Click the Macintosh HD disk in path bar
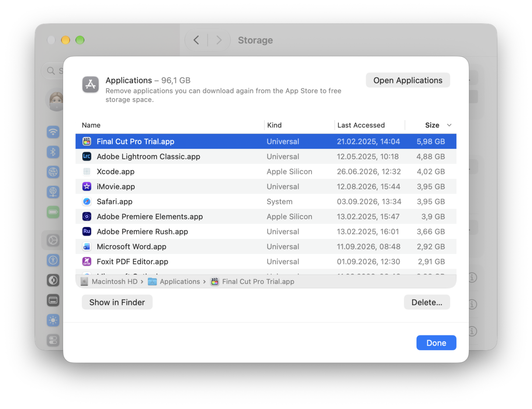 [109, 281]
